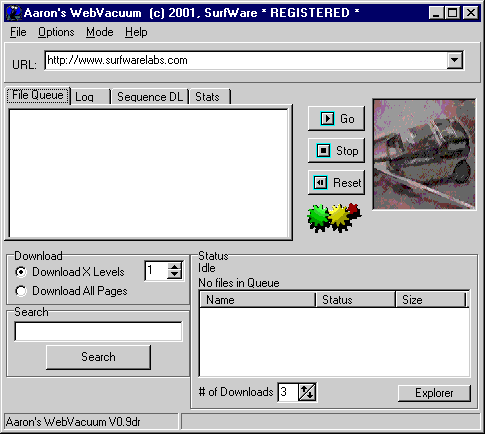
Task: Click the colored gears icon
Action: (334, 218)
